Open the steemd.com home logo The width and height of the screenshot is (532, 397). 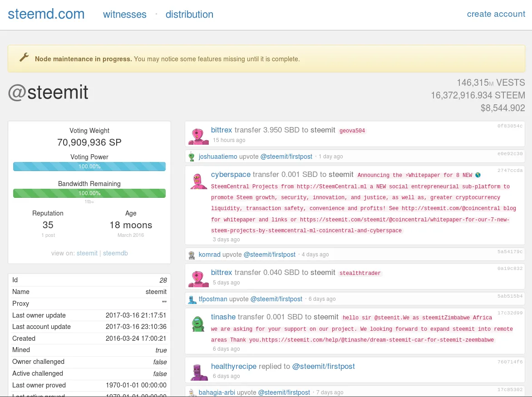coord(46,14)
